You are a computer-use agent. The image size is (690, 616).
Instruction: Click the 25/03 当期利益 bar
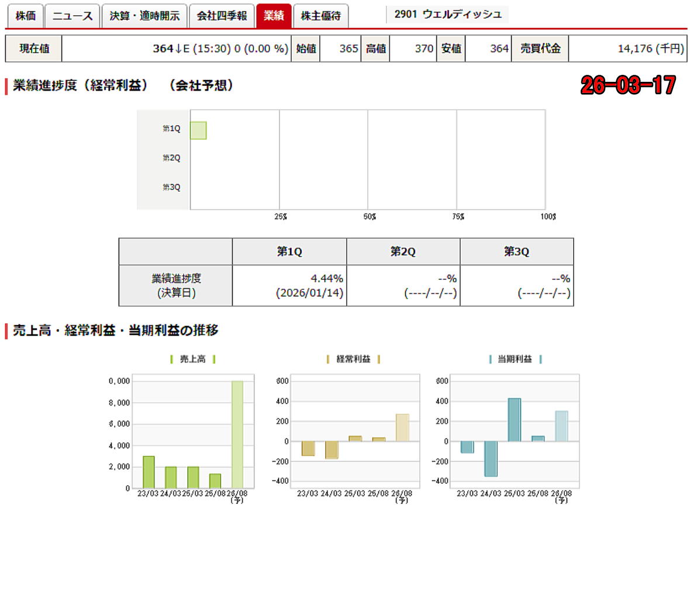(x=514, y=420)
